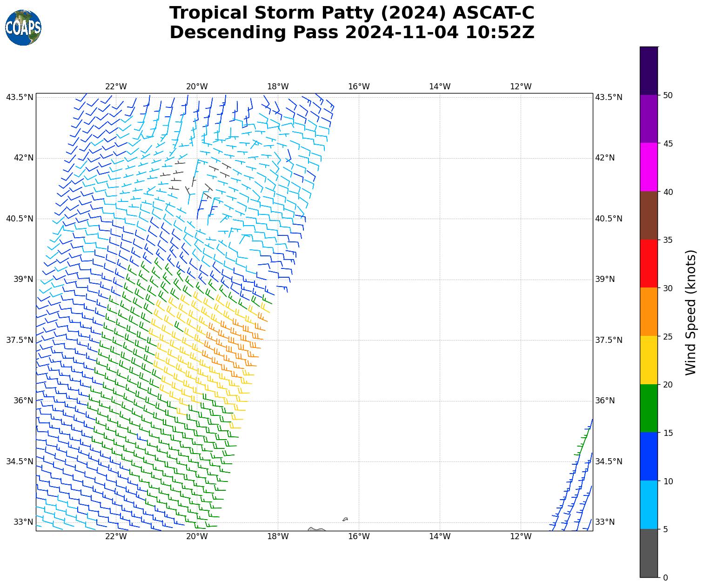Select the cyan 5-10 knots colorbar segment
704x588 pixels.
click(x=649, y=505)
